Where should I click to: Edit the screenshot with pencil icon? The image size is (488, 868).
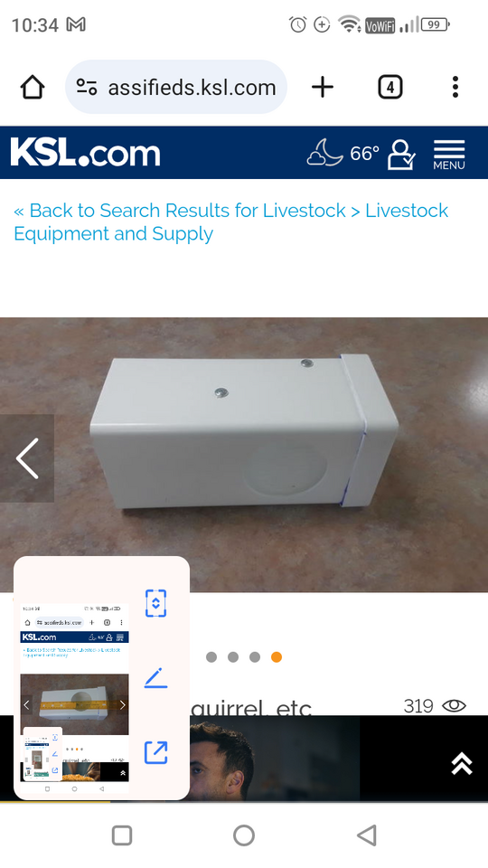pyautogui.click(x=156, y=678)
